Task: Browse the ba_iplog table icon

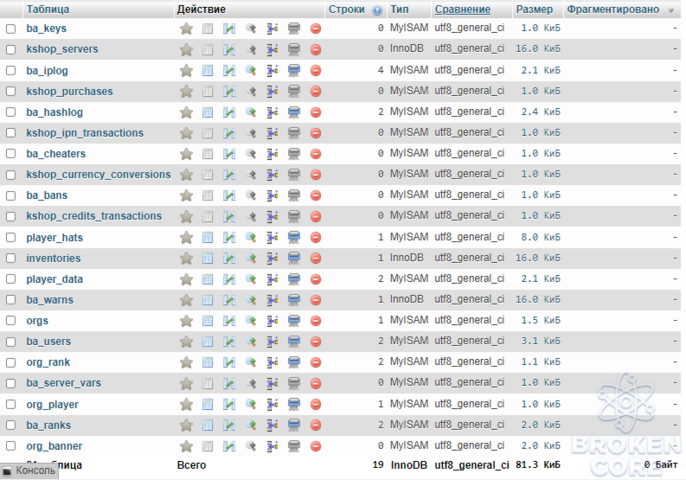Action: [207, 70]
